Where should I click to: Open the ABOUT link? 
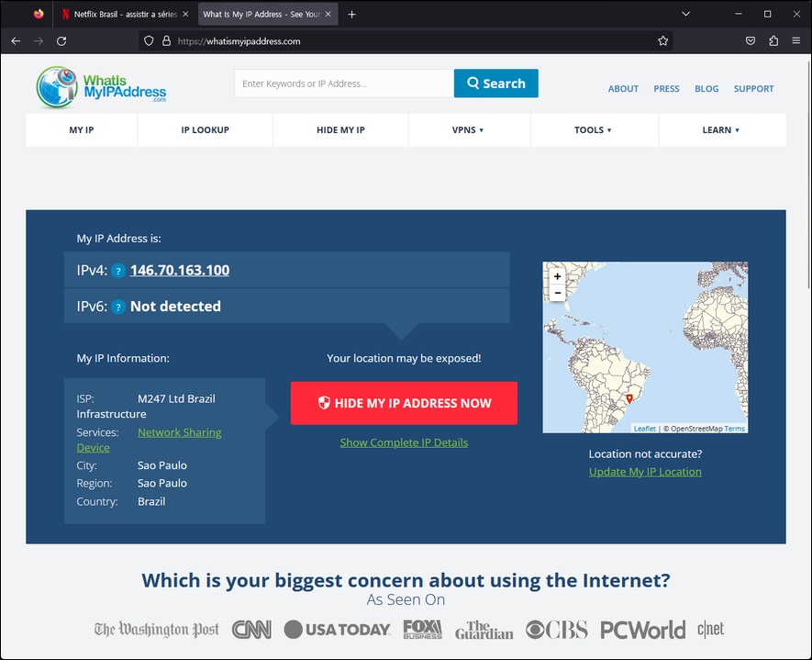(623, 89)
